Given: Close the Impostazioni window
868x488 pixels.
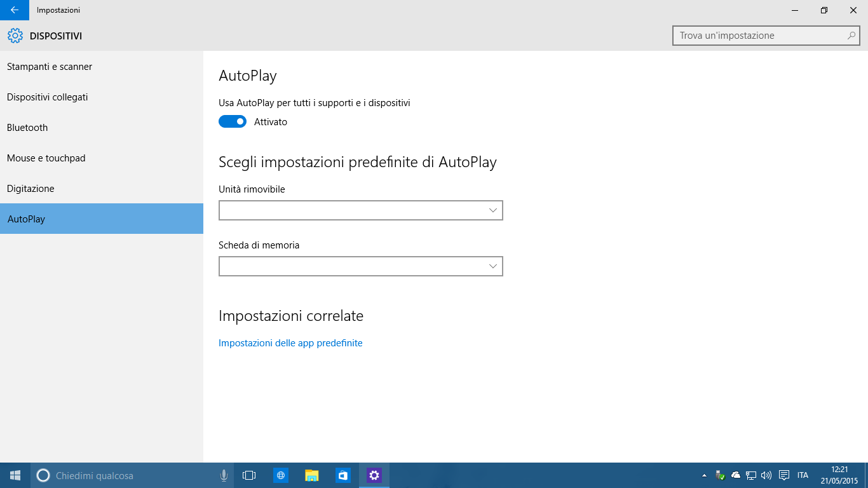Looking at the screenshot, I should click(x=853, y=10).
